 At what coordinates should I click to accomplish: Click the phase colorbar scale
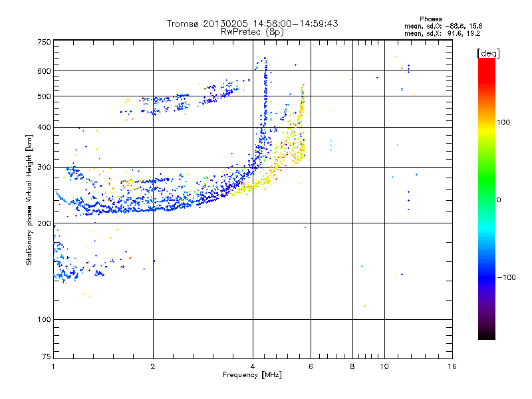[487, 198]
